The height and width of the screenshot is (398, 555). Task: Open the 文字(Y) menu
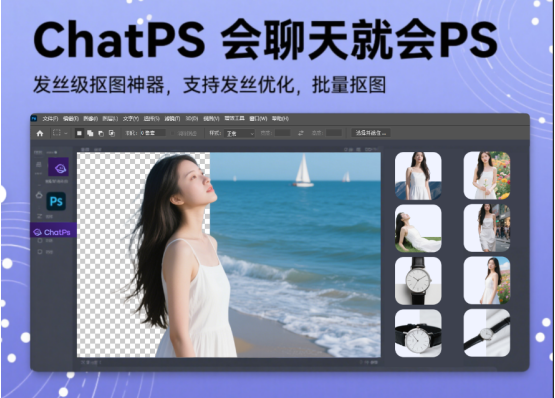tap(131, 119)
